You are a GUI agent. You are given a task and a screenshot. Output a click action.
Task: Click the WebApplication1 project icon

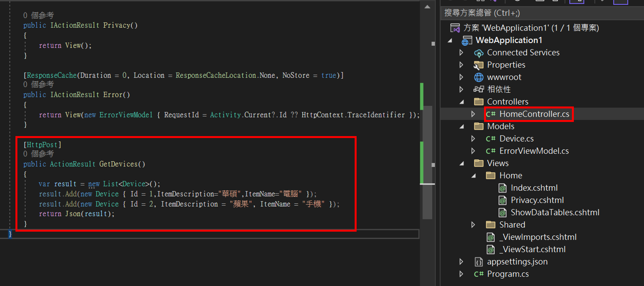[x=466, y=41]
